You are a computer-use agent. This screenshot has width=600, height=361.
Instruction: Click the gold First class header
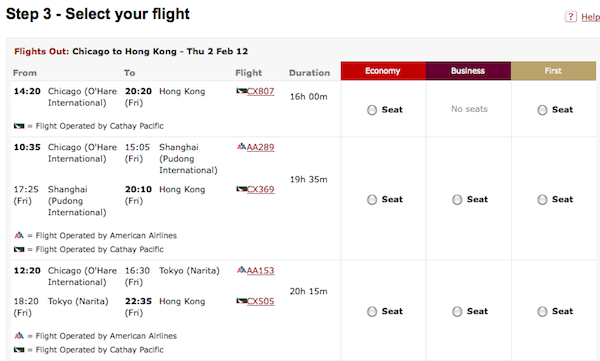[553, 71]
